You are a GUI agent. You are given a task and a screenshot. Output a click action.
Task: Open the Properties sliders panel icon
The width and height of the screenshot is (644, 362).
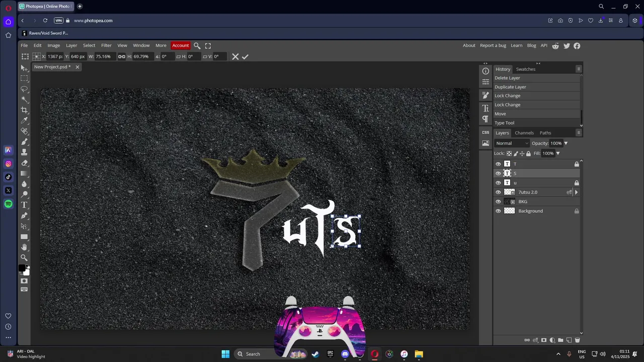pyautogui.click(x=486, y=82)
